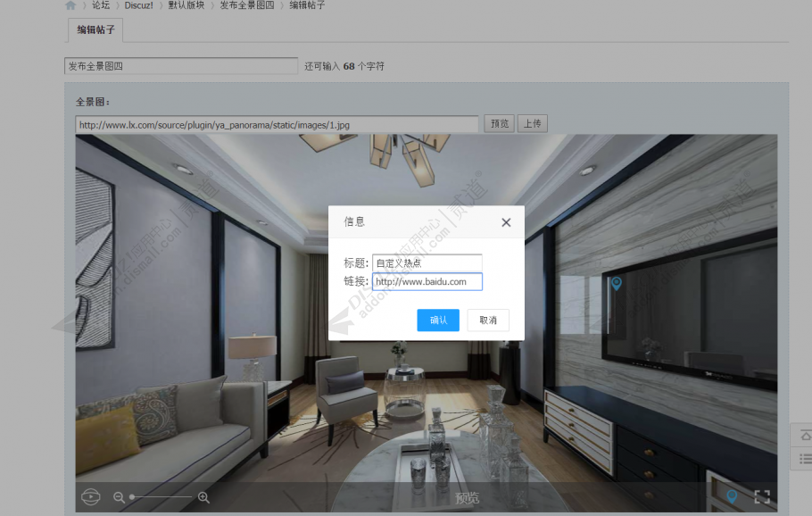
Task: Click the 预览 label in panorama toolbar
Action: 467,498
